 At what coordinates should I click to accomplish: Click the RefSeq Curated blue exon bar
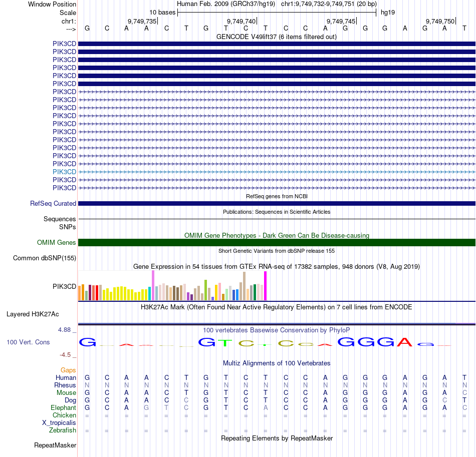point(277,204)
